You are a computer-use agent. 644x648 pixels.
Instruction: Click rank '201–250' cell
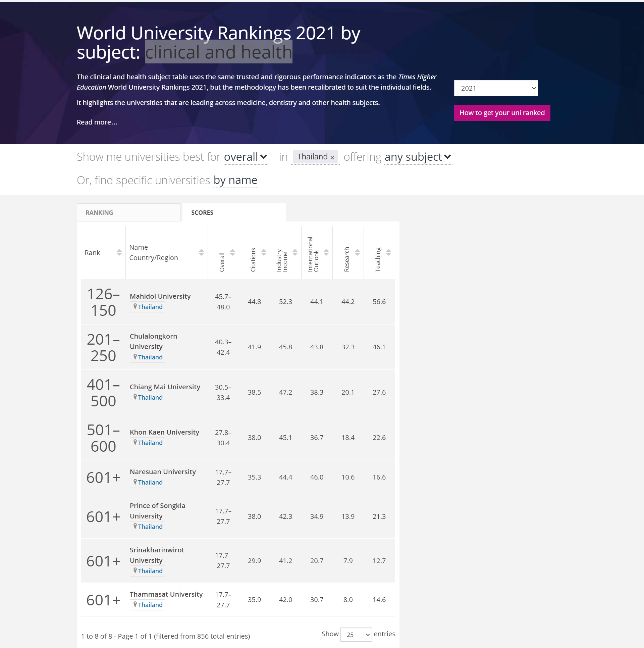tap(103, 347)
